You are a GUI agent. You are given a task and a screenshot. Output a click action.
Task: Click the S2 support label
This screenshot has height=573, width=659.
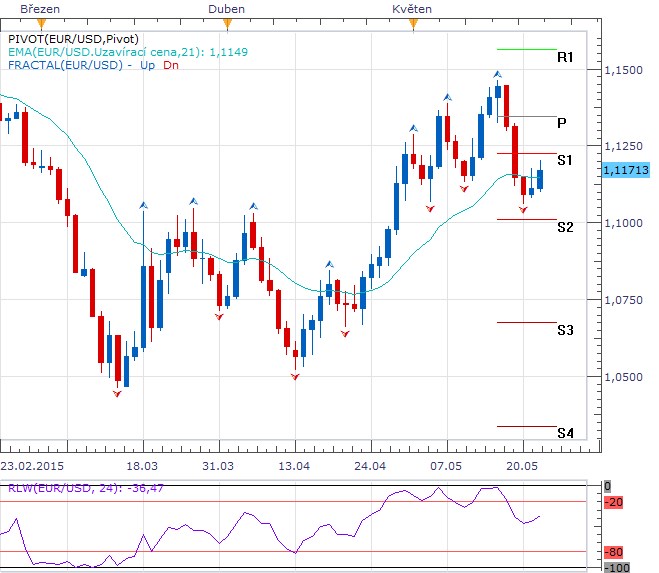(x=565, y=227)
